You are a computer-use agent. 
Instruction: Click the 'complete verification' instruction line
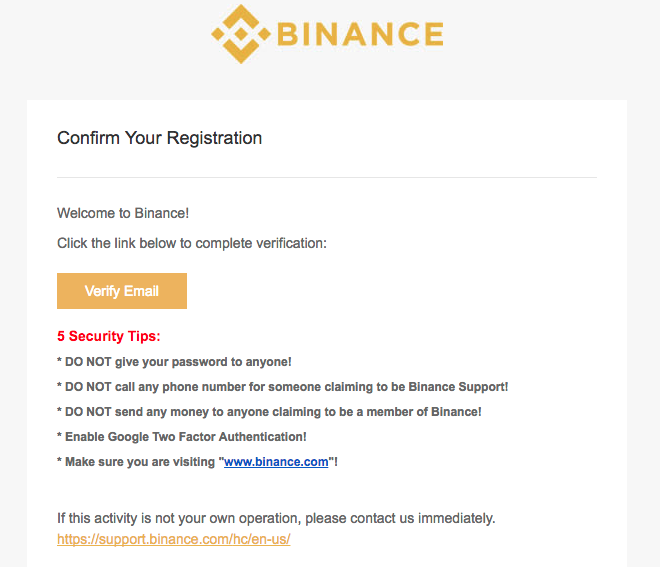pos(192,243)
